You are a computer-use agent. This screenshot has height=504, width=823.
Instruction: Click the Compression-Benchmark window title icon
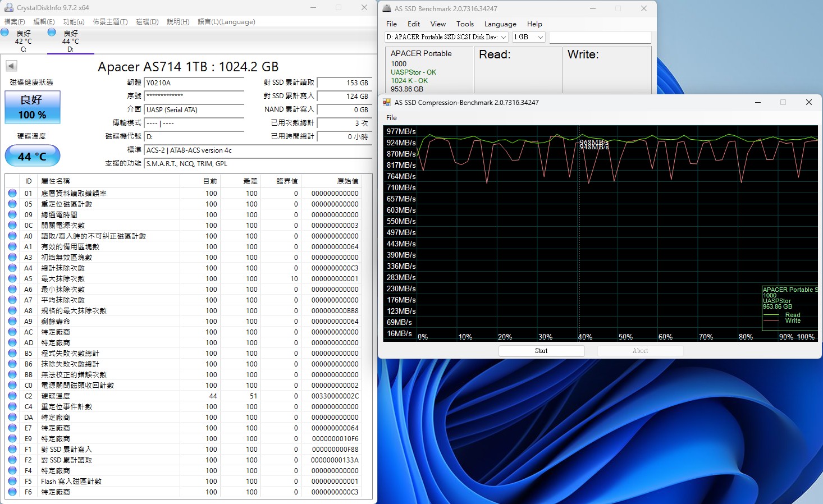pos(387,102)
